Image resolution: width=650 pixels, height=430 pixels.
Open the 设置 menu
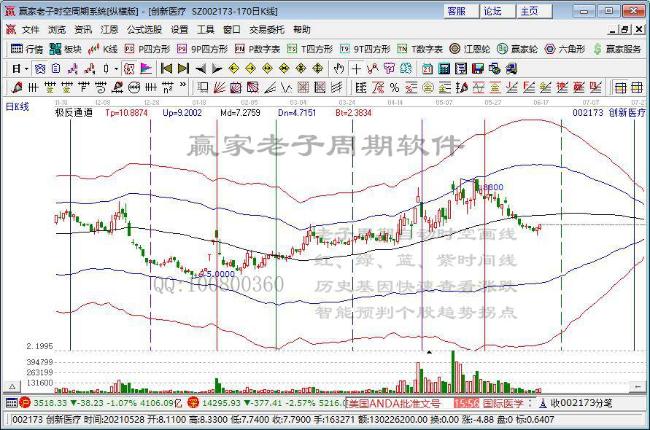click(179, 30)
